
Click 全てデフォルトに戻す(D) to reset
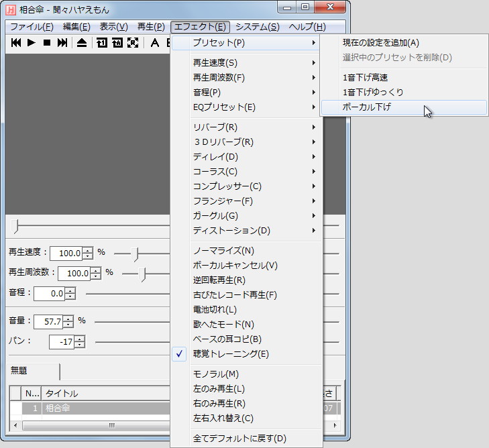(x=247, y=439)
